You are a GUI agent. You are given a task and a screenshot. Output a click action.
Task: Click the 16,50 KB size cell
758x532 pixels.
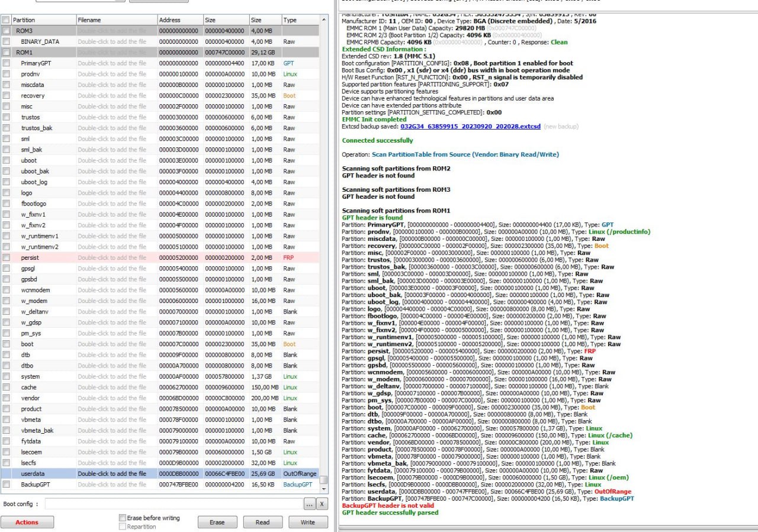click(x=264, y=485)
